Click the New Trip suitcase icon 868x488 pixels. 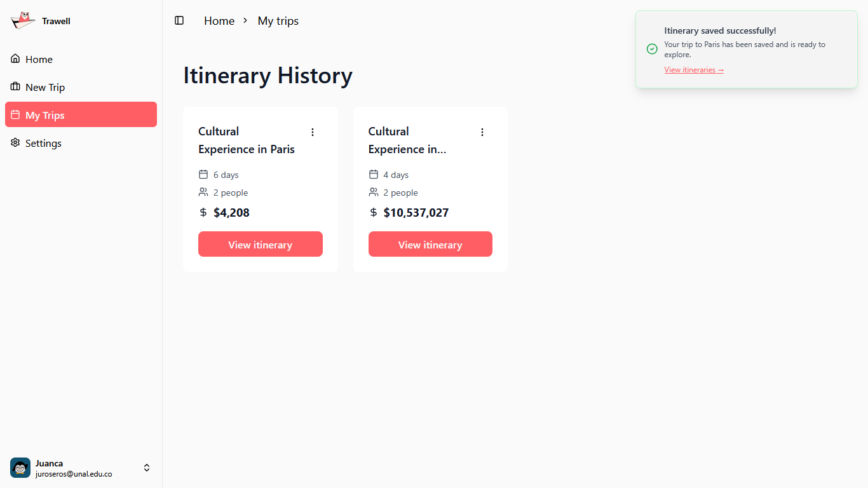15,87
